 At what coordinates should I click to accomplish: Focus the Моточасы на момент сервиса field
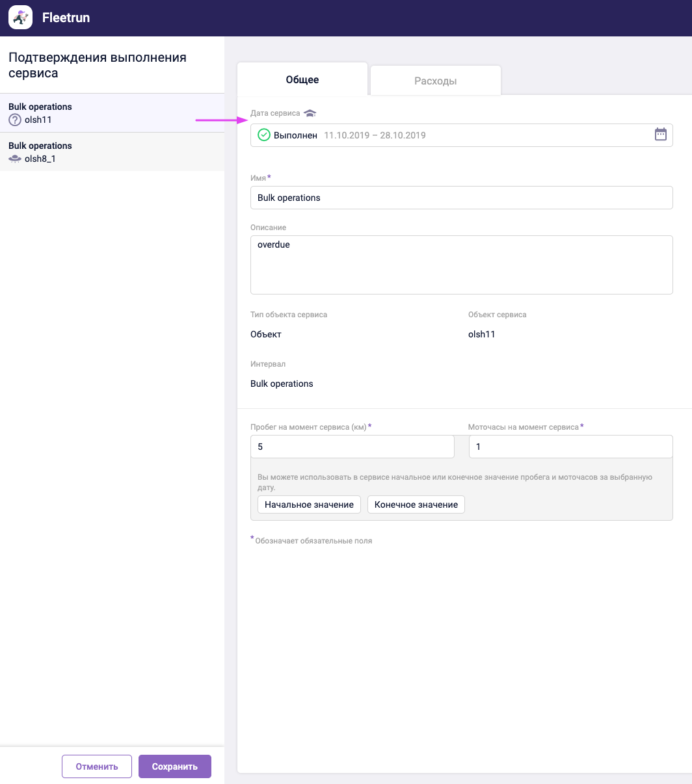570,447
